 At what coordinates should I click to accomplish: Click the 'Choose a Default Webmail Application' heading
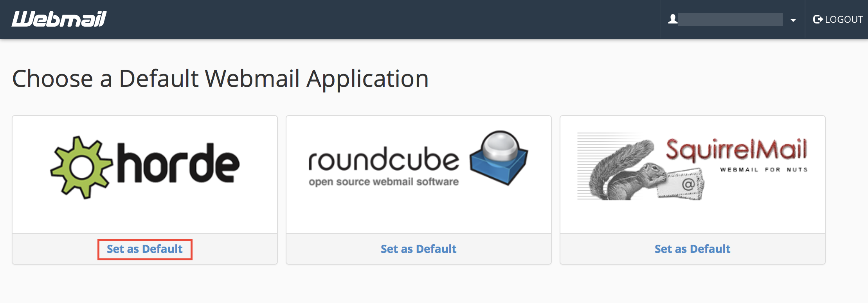coord(220,79)
